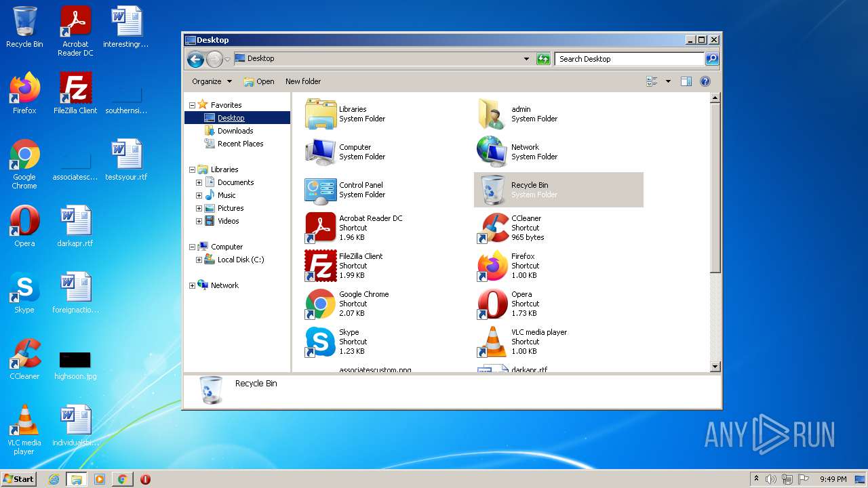
Task: Select Acrobat Reader DC desktop icon
Action: tap(75, 21)
